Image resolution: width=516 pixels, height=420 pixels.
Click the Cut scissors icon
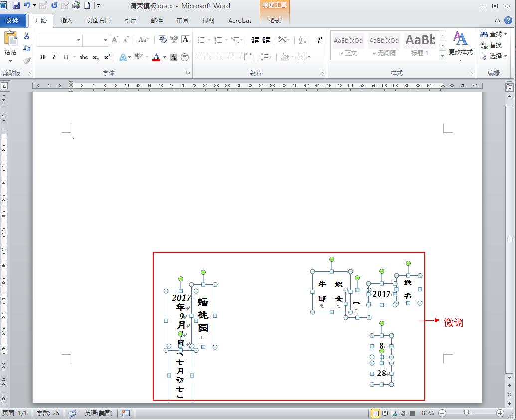(26, 36)
